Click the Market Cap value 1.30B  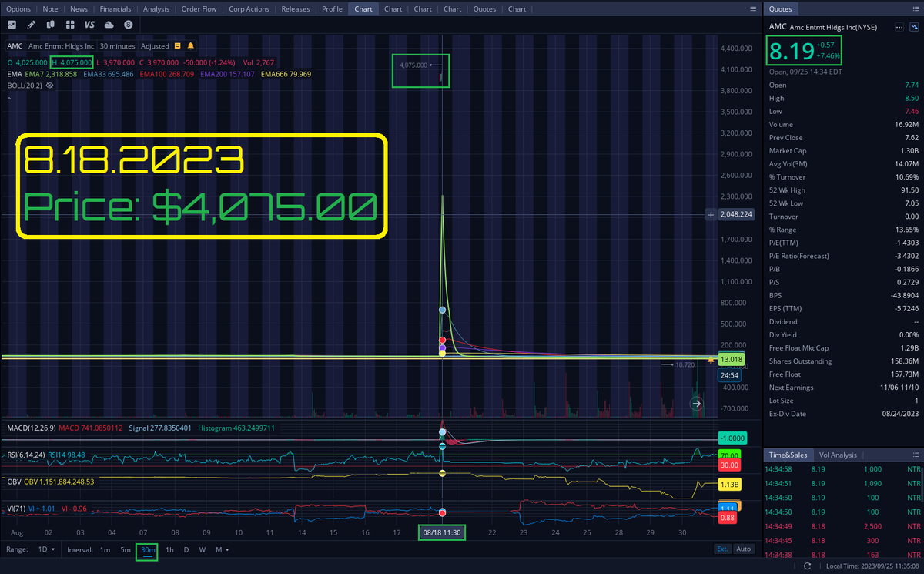908,150
